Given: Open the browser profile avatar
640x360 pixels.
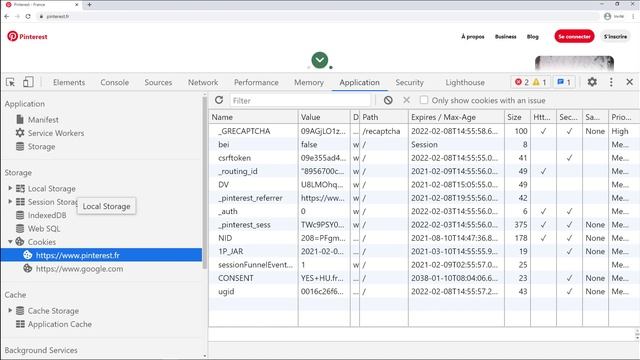Looking at the screenshot, I should click(607, 16).
